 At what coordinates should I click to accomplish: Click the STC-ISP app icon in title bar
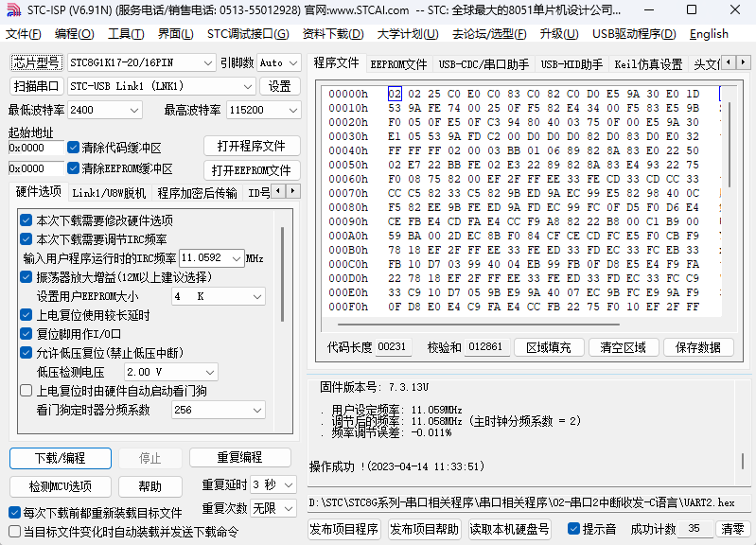click(x=13, y=9)
